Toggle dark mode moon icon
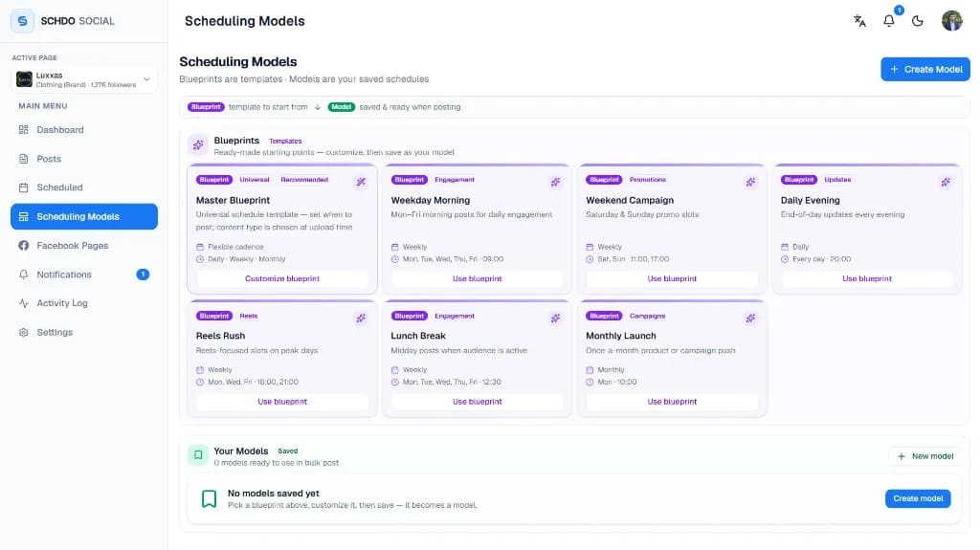The width and height of the screenshot is (980, 550). (918, 21)
